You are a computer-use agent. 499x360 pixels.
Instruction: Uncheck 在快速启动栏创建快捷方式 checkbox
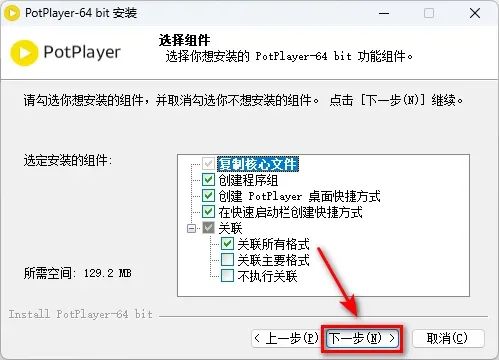click(x=208, y=212)
